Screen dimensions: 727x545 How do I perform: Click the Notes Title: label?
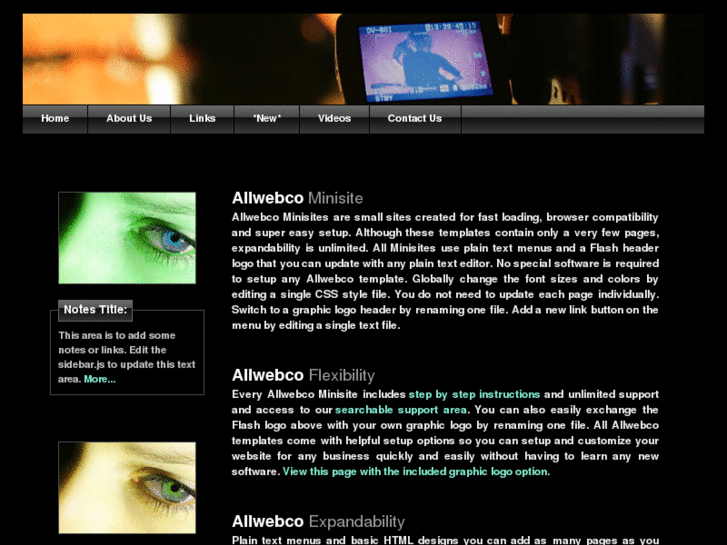96,309
